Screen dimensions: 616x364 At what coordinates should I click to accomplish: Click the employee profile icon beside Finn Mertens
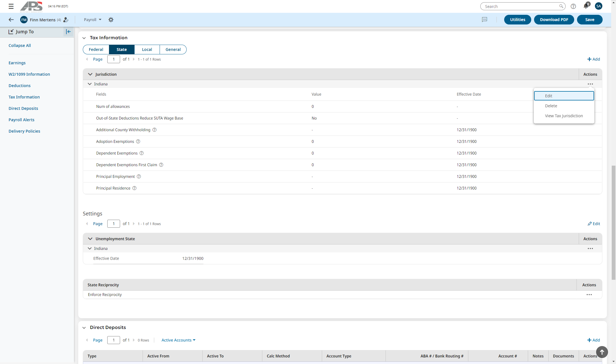pos(66,20)
